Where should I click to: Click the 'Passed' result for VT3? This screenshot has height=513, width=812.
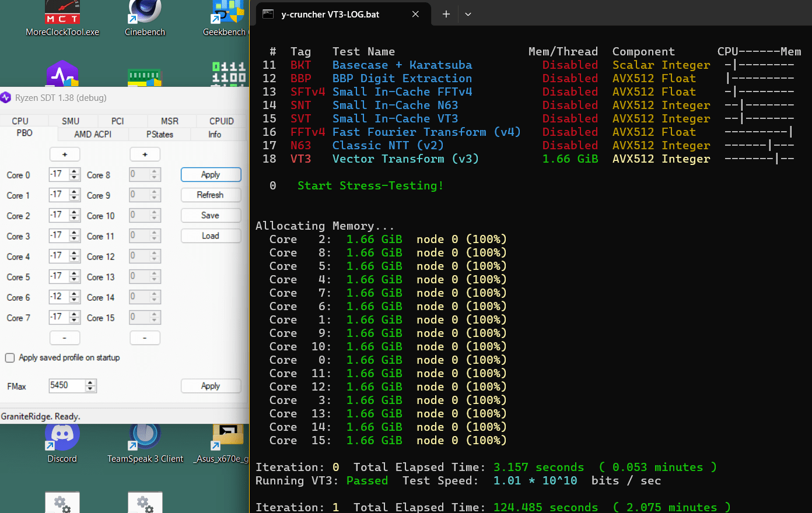click(367, 480)
